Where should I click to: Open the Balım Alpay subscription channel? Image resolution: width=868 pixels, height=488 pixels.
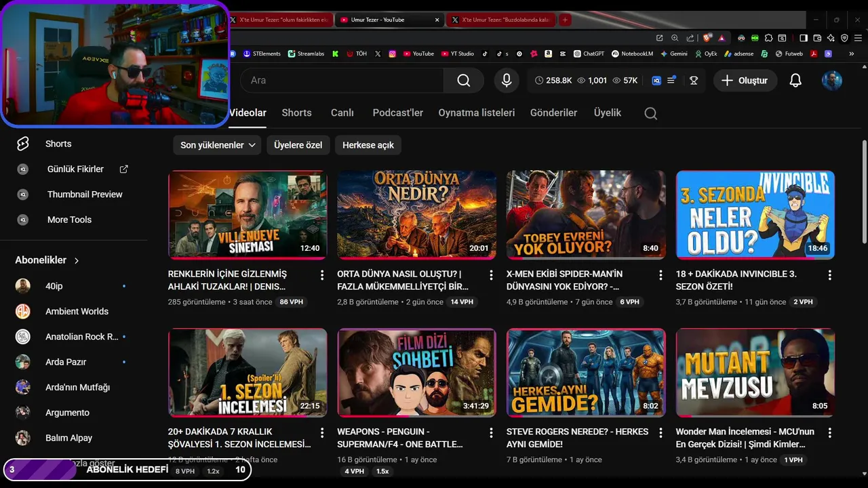(x=68, y=438)
